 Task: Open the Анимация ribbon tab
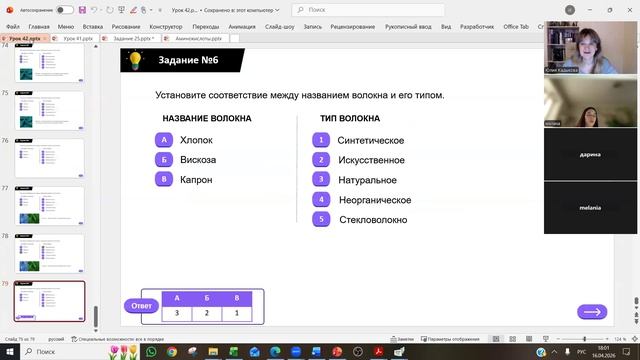[242, 27]
